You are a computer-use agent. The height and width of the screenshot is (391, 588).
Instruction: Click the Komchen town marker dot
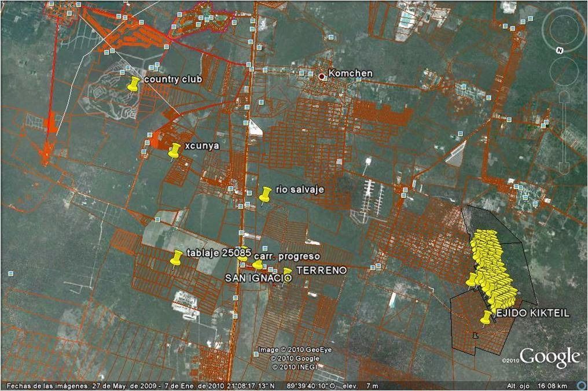(322, 76)
